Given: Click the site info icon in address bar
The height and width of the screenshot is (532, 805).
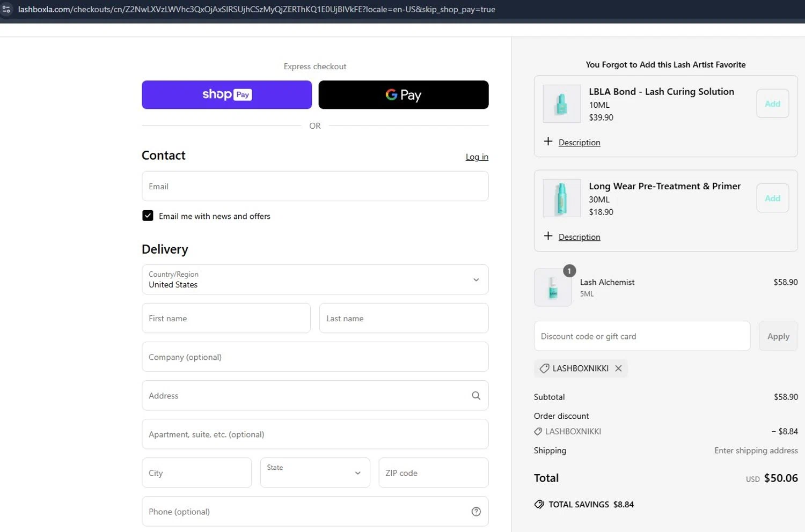Looking at the screenshot, I should pyautogui.click(x=6, y=9).
